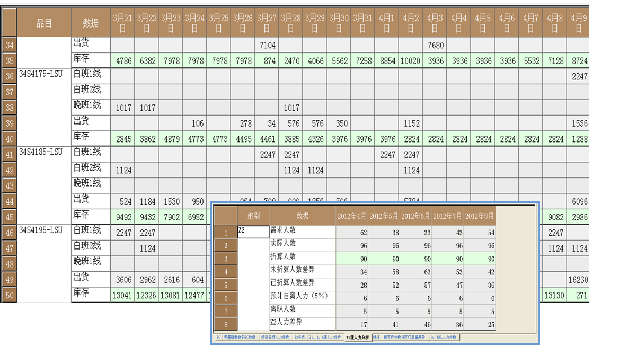Screen dimensions: 628x364
Task: Click the Z2 group cell
Action: click(253, 232)
